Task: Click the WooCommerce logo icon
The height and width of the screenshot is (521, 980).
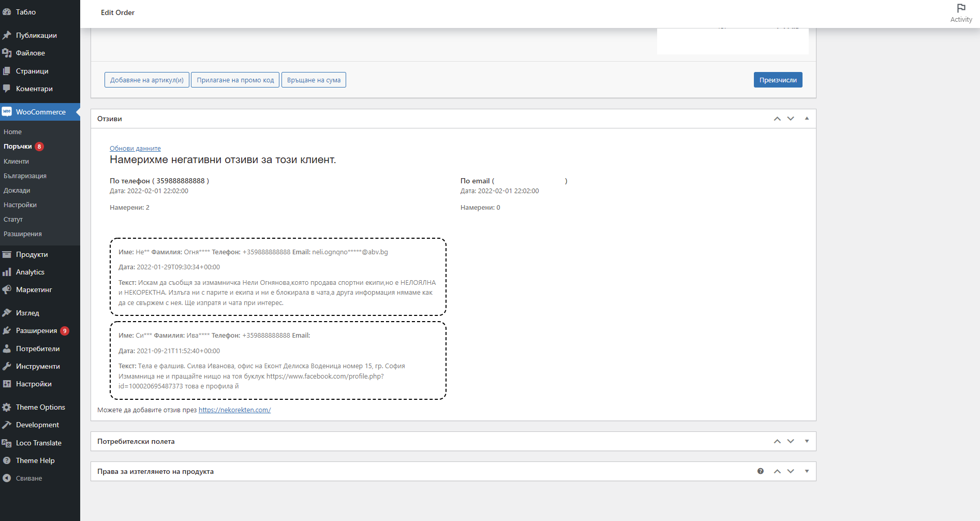Action: [7, 112]
